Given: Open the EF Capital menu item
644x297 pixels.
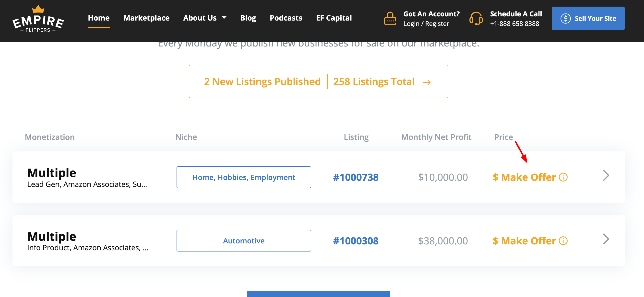Looking at the screenshot, I should click(x=334, y=18).
